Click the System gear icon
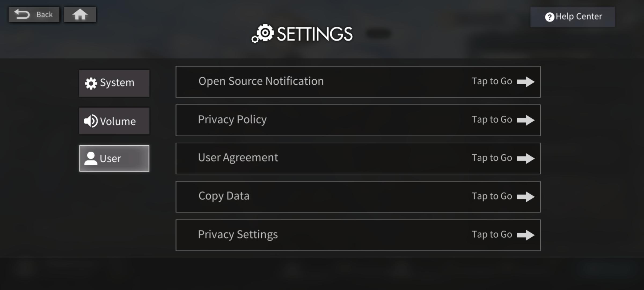 pyautogui.click(x=91, y=83)
